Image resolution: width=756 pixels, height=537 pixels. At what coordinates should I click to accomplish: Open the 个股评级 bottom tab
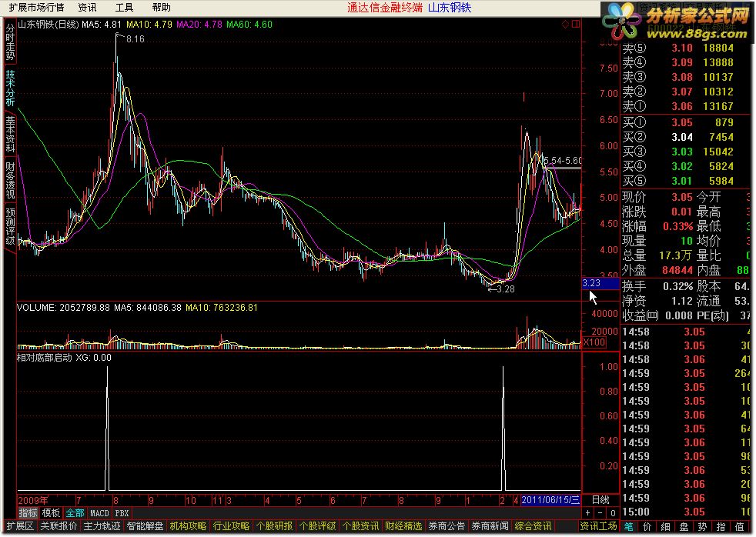[x=316, y=526]
